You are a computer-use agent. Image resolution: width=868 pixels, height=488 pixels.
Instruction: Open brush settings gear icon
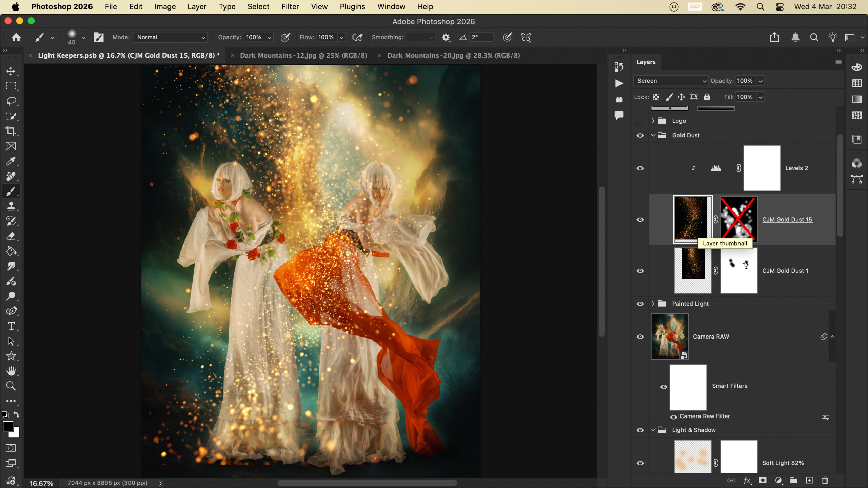[446, 37]
